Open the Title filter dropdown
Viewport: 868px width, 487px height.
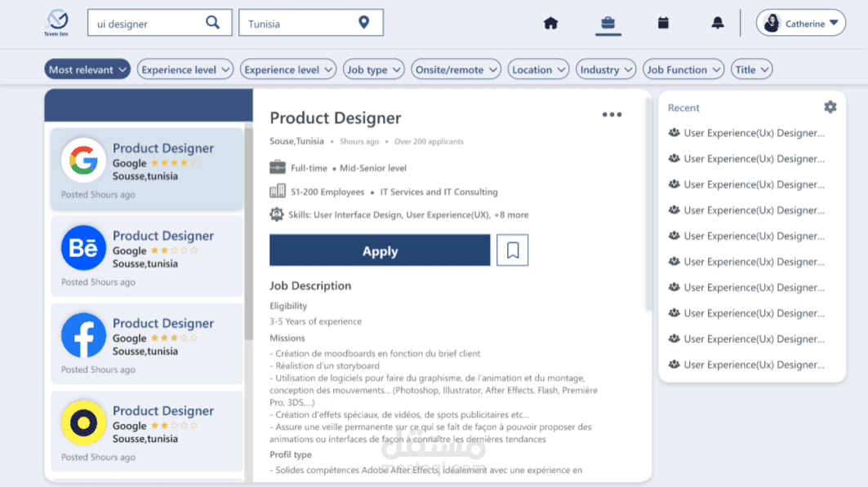(x=751, y=69)
